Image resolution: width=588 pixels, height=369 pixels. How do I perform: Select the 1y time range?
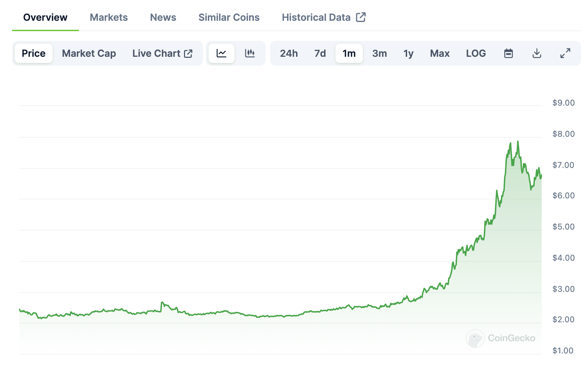[408, 53]
